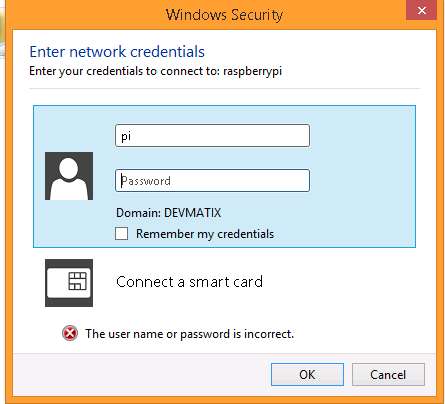The image size is (445, 404).
Task: Click the 'Password' placeholder text
Action: [x=146, y=181]
